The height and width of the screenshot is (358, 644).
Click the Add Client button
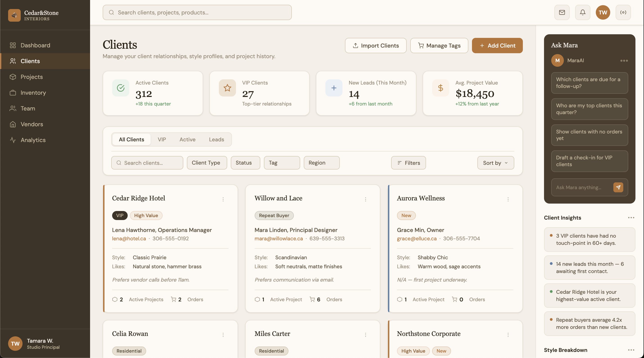click(497, 46)
